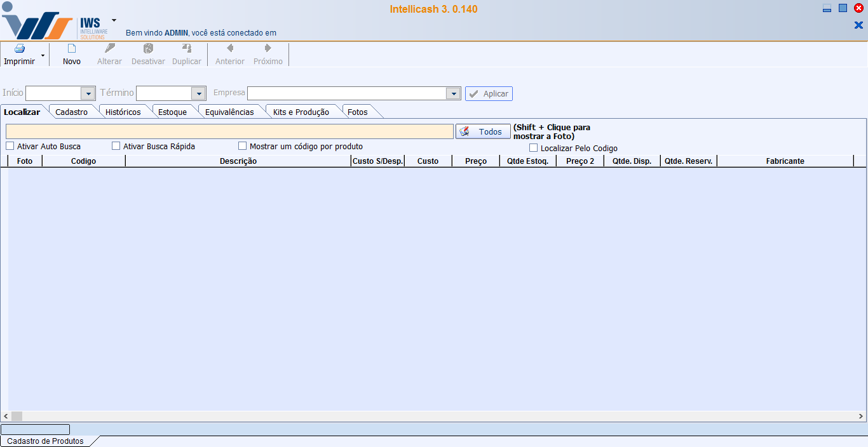Close the inner tab with blue X
The image size is (868, 447).
[858, 25]
